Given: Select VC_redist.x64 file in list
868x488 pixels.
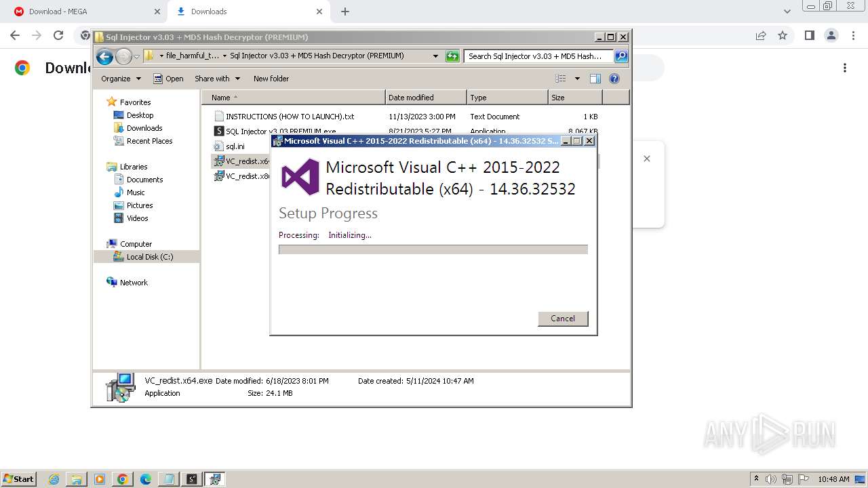Looking at the screenshot, I should tap(241, 161).
